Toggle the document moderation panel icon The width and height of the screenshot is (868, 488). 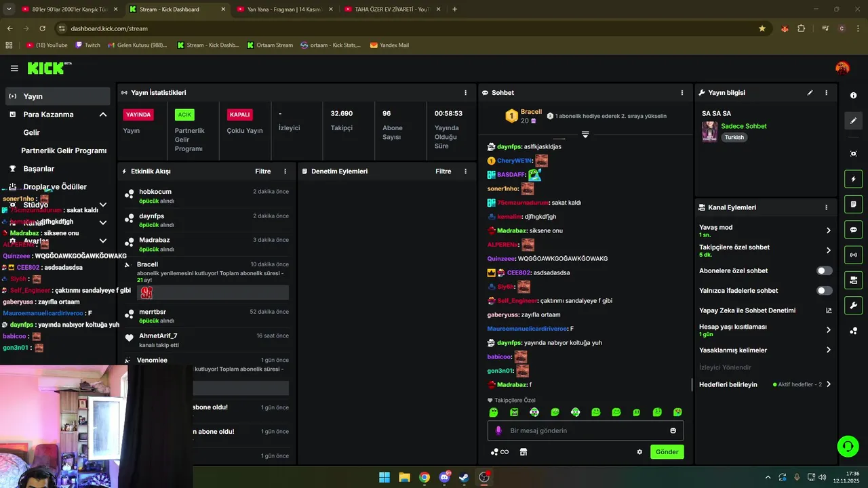pyautogui.click(x=853, y=204)
